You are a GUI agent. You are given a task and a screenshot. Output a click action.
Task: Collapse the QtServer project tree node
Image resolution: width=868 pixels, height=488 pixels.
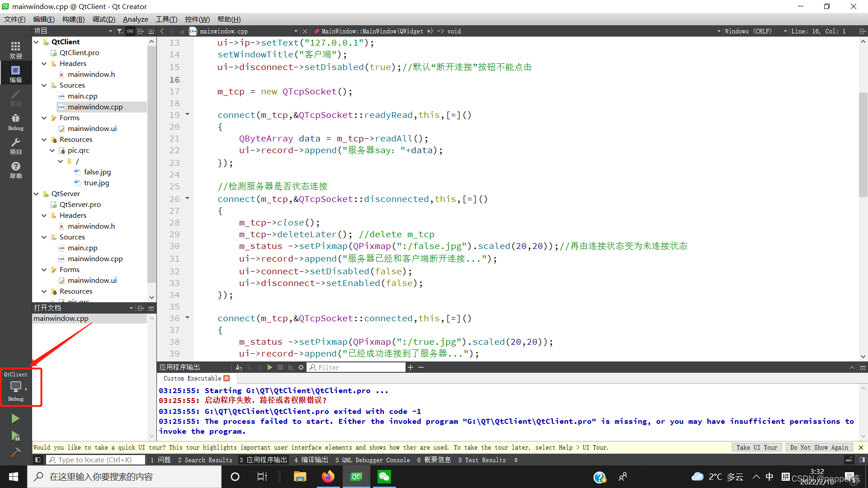[x=36, y=194]
